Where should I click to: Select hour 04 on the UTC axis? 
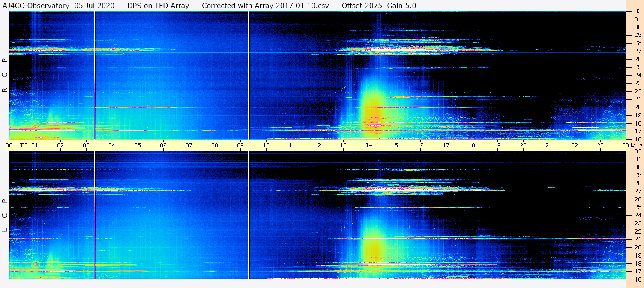pos(112,145)
